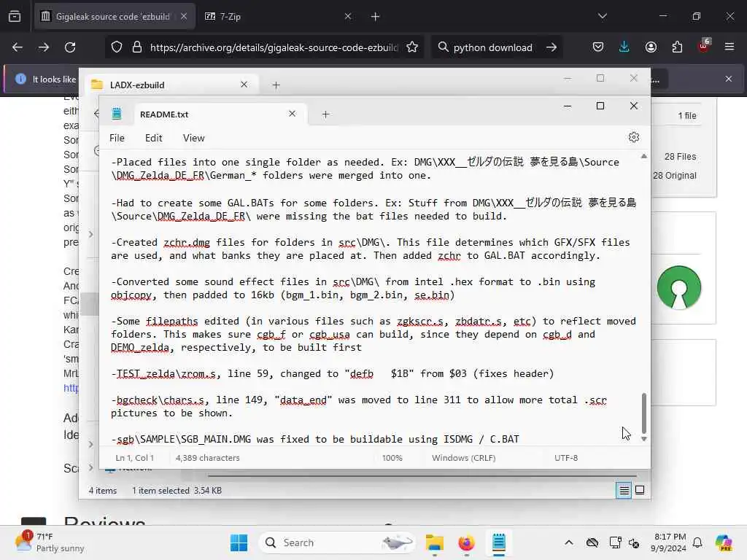Screen dimensions: 747x560
Task: Close the 7-Zip browser tab
Action: (348, 17)
